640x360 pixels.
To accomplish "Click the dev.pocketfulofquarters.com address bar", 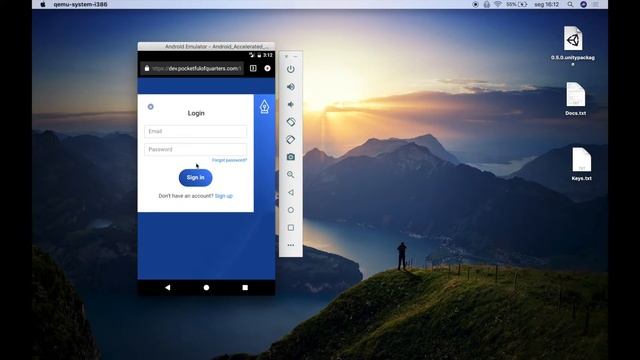I will [192, 68].
